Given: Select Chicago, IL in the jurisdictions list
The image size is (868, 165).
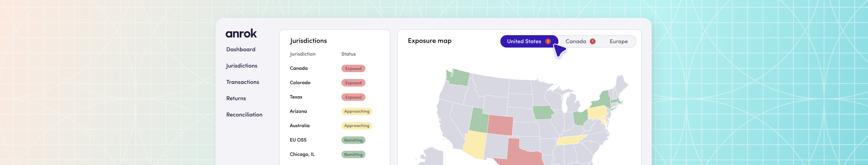Looking at the screenshot, I should coord(302,154).
